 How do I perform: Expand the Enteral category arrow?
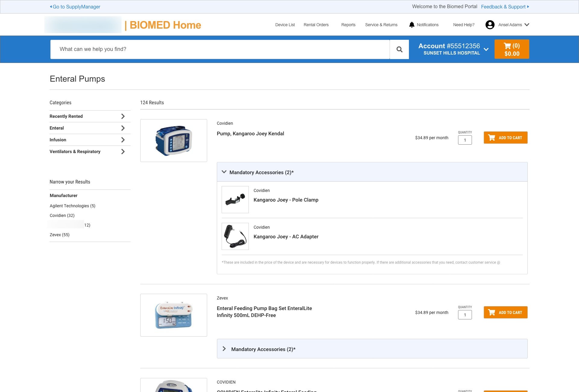tap(123, 128)
